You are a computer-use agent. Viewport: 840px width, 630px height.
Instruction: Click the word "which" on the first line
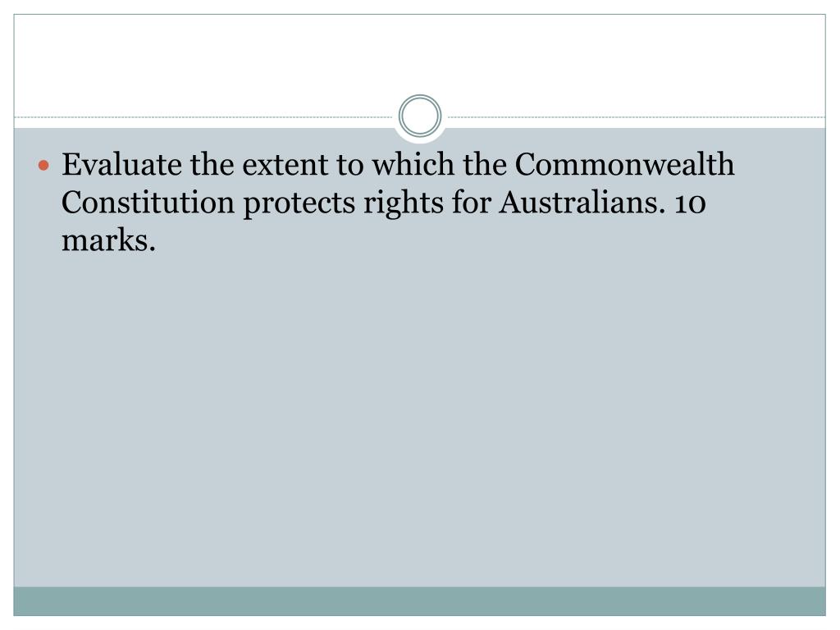click(413, 164)
